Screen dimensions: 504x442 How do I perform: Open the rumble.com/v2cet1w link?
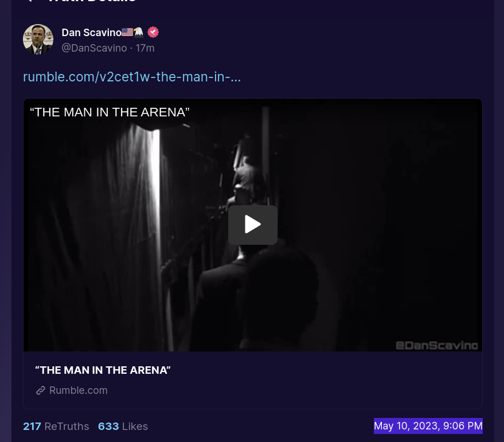(132, 77)
